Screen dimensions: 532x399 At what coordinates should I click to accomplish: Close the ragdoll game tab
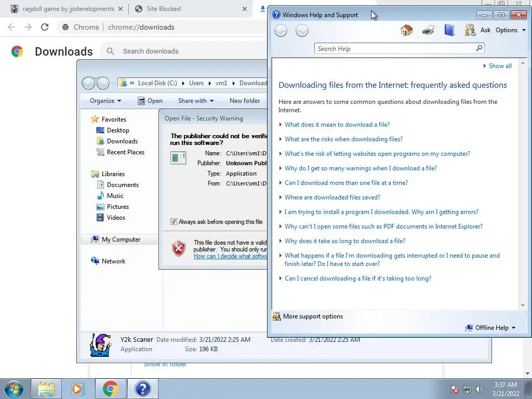click(x=121, y=9)
